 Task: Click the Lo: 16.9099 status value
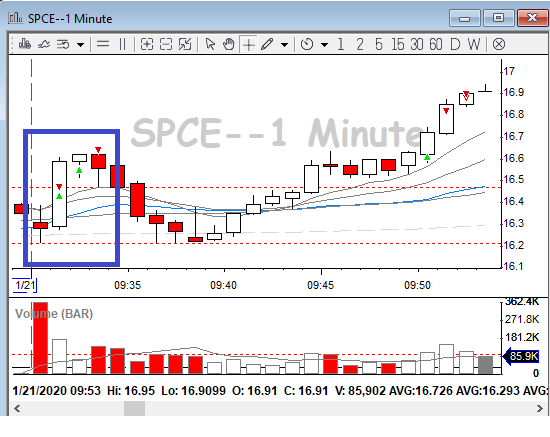[193, 391]
